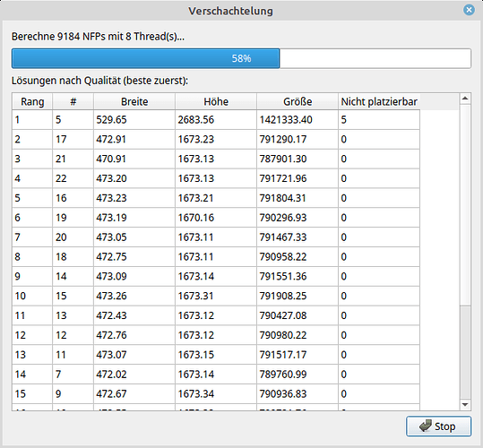Select size value 789760.99
The image size is (483, 448).
pyautogui.click(x=298, y=375)
